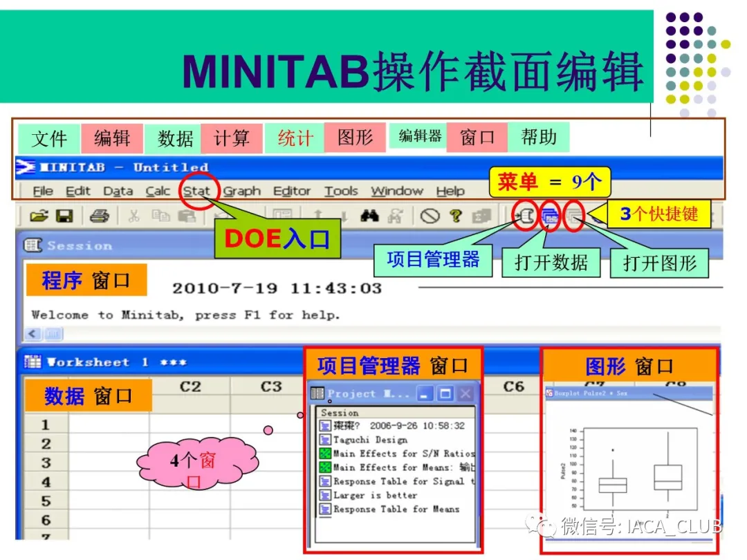Click the Next Command down-arrow icon
The height and width of the screenshot is (560, 747).
point(344,217)
